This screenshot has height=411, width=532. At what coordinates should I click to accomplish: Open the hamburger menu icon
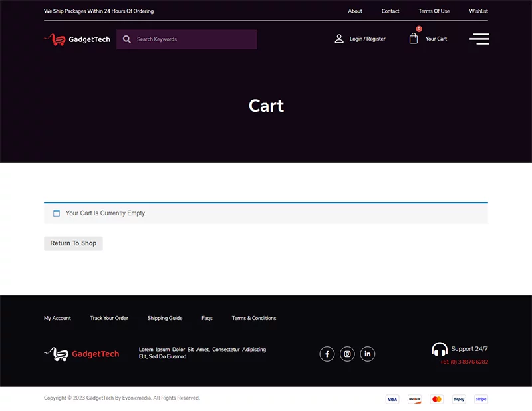click(479, 39)
